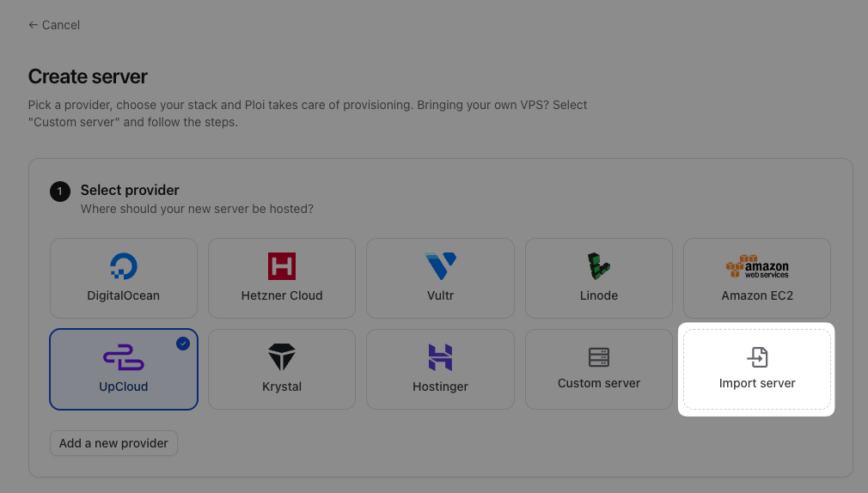Pick the Amazon EC2 provider label
Viewport: 868px width, 493px height.
[757, 295]
